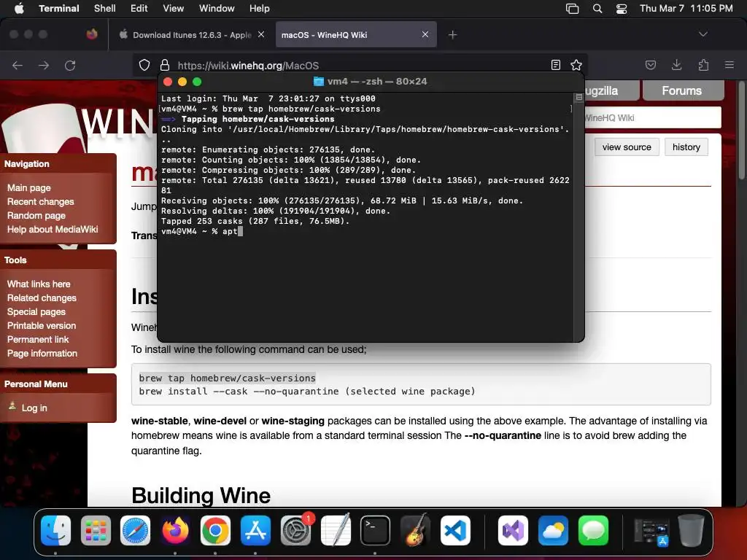Open What links here tool link
Screen dimensions: 747x560
pos(39,284)
